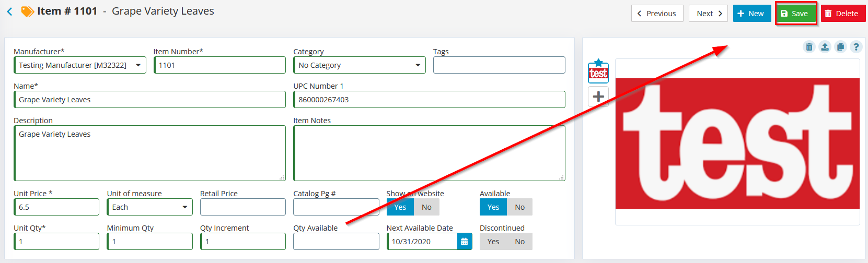868x263 pixels.
Task: Go to the Previous item
Action: 657,14
